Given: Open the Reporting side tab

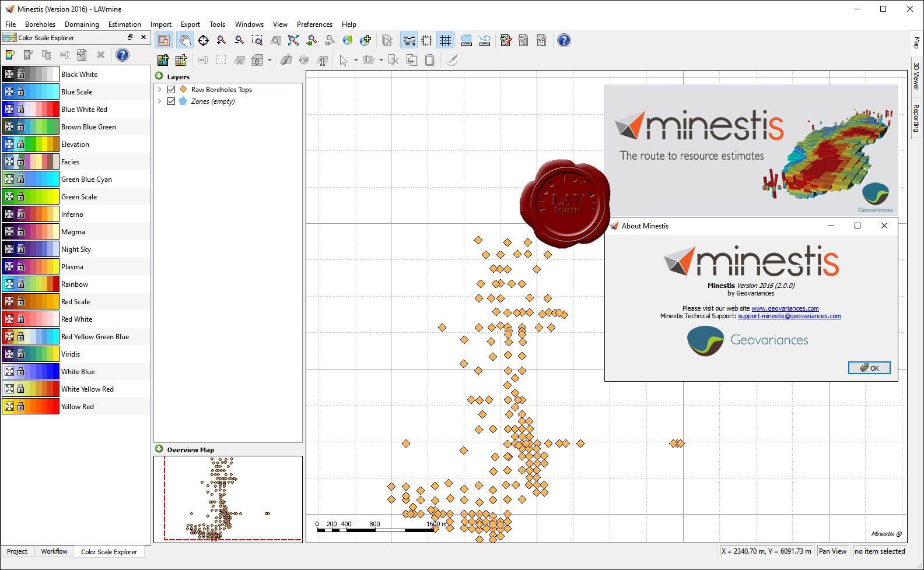Looking at the screenshot, I should pyautogui.click(x=916, y=118).
